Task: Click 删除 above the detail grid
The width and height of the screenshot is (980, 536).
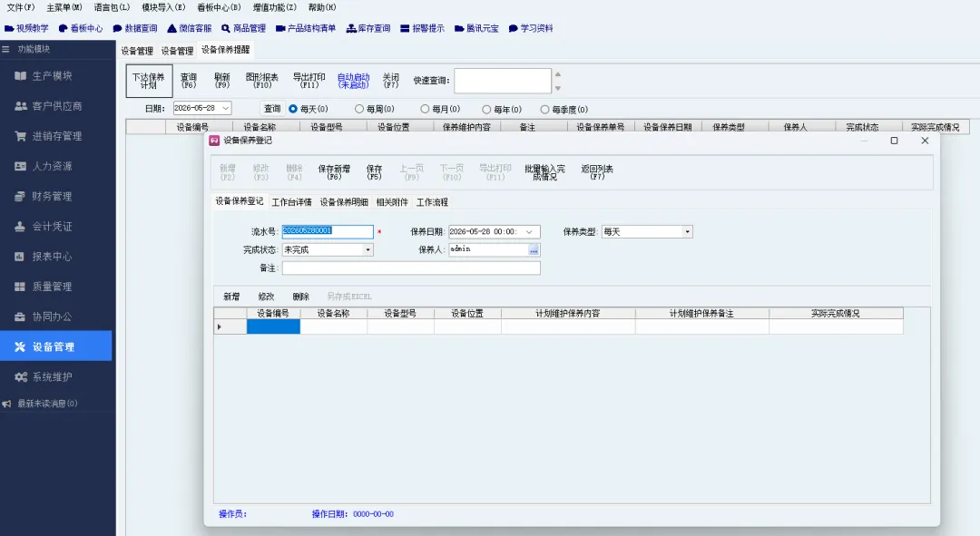Action: click(x=300, y=297)
